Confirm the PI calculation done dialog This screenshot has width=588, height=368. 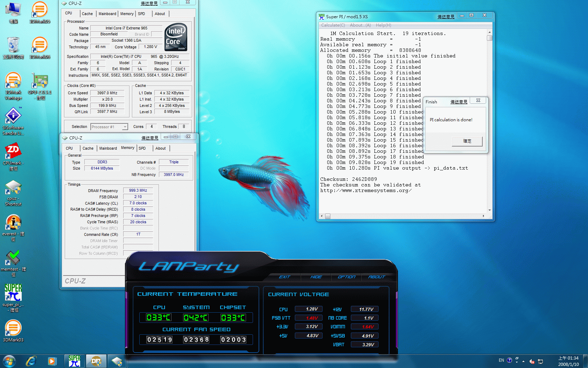tap(467, 141)
